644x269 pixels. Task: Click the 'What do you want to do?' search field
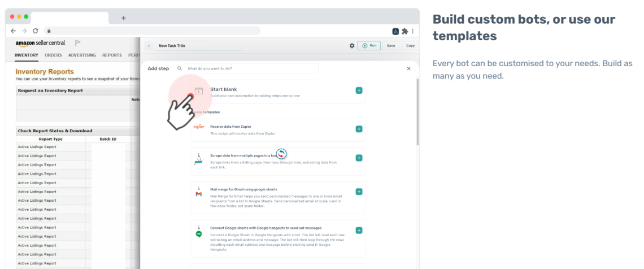click(251, 68)
